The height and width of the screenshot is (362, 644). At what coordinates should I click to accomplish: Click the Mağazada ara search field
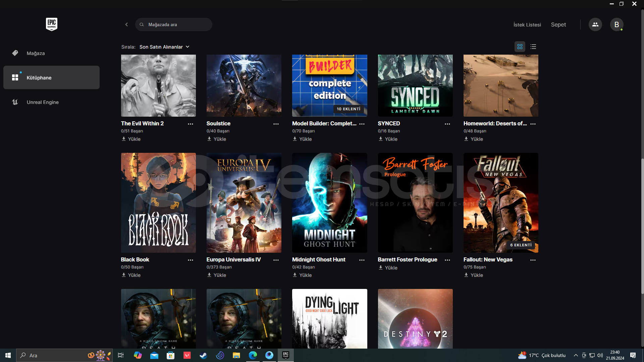point(174,24)
